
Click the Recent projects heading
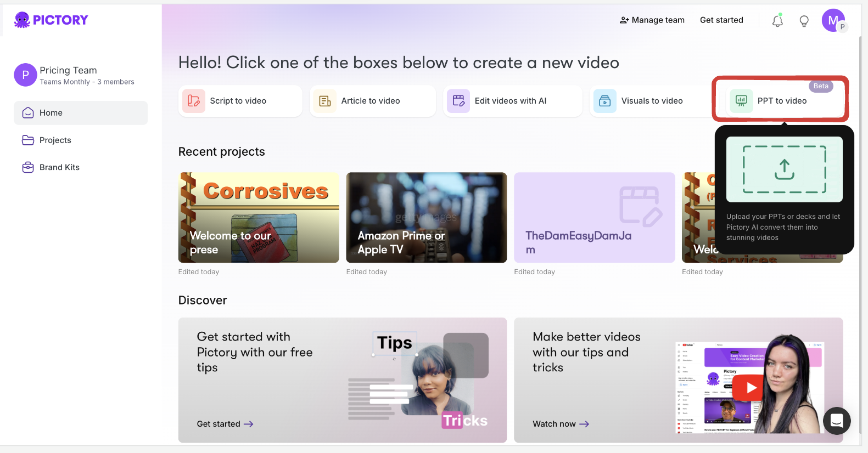(x=222, y=152)
